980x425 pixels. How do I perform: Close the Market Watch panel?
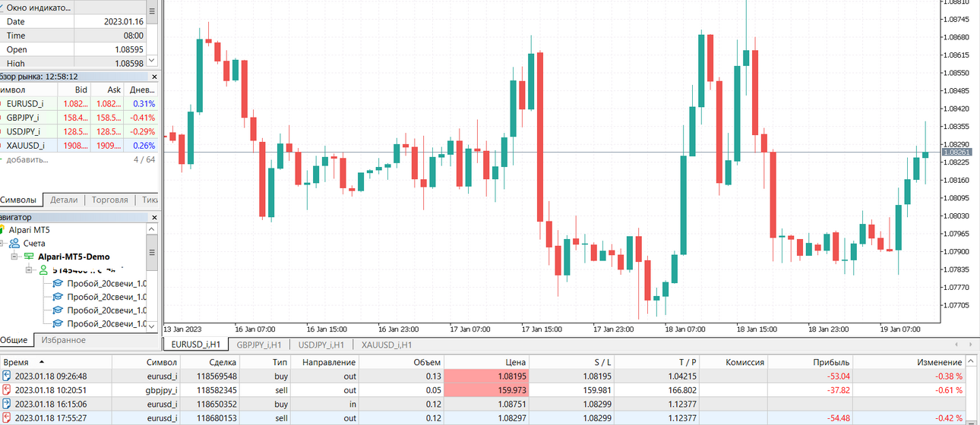(154, 77)
